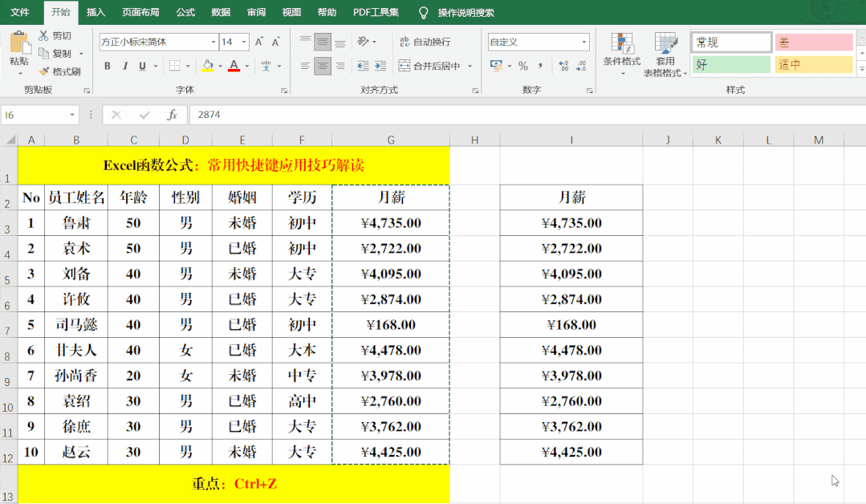Open the font name dropdown

coord(213,42)
